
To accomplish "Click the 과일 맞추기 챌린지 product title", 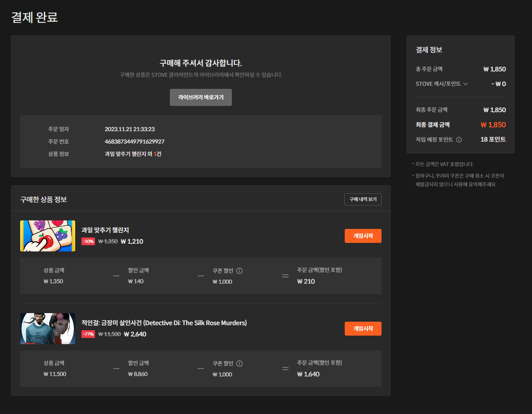I will [x=105, y=230].
